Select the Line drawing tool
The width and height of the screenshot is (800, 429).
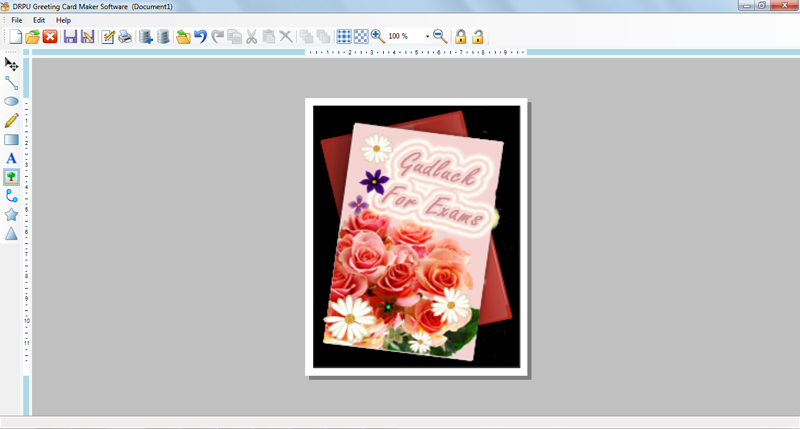(x=11, y=83)
